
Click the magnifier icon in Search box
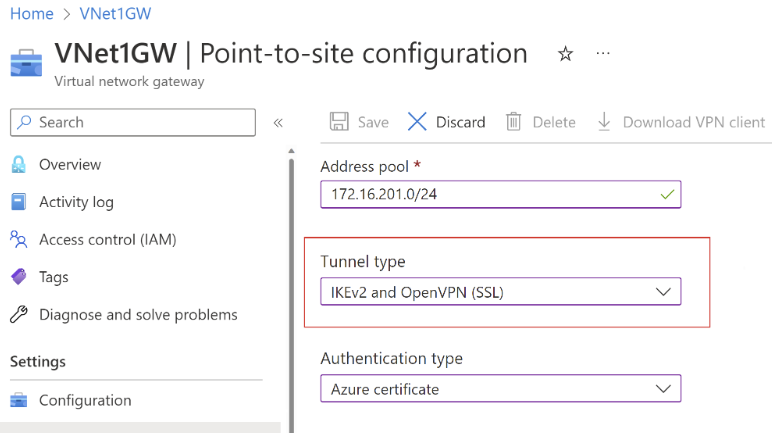pyautogui.click(x=24, y=122)
